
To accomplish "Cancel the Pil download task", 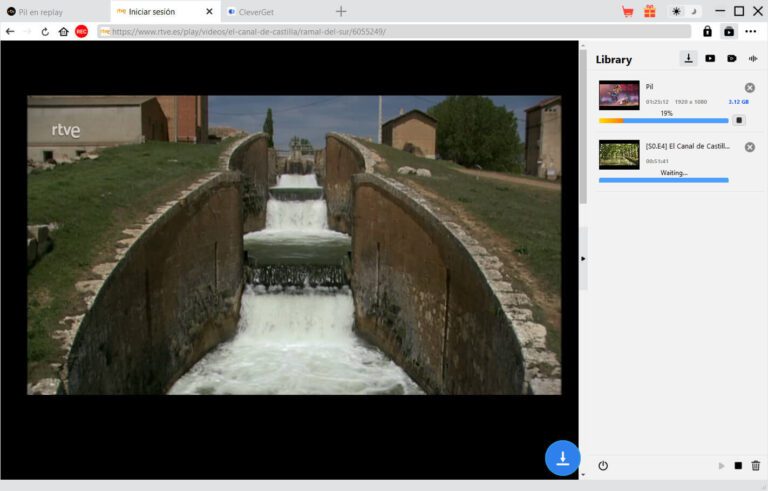I will click(x=750, y=88).
